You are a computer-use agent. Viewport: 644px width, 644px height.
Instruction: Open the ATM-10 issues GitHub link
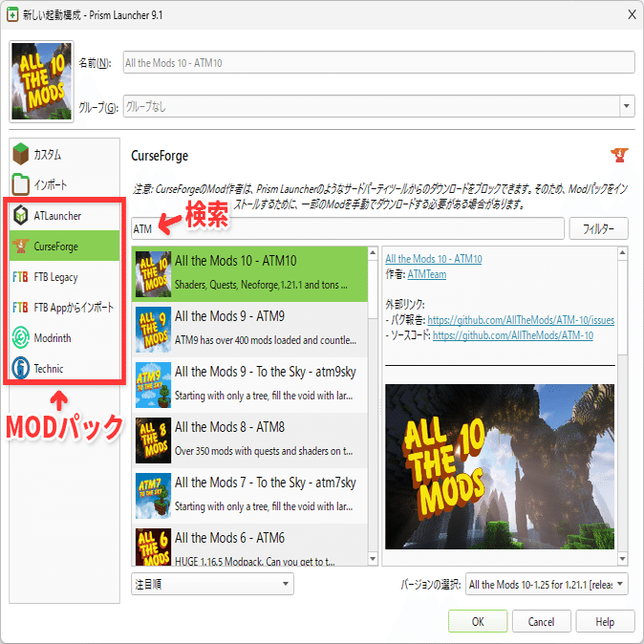[x=521, y=320]
